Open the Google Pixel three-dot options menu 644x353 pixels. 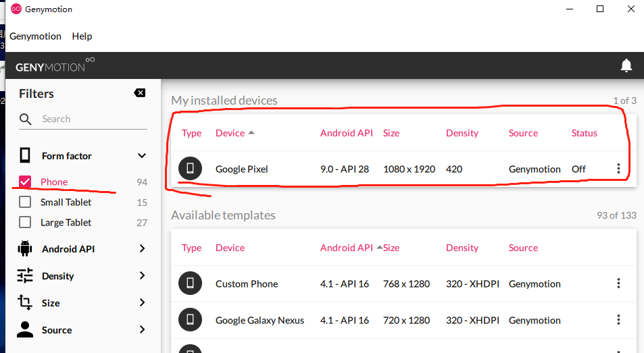(x=618, y=169)
